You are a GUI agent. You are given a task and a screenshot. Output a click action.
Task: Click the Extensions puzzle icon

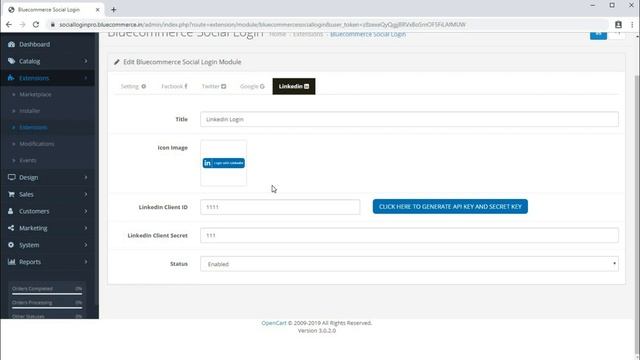click(x=11, y=78)
